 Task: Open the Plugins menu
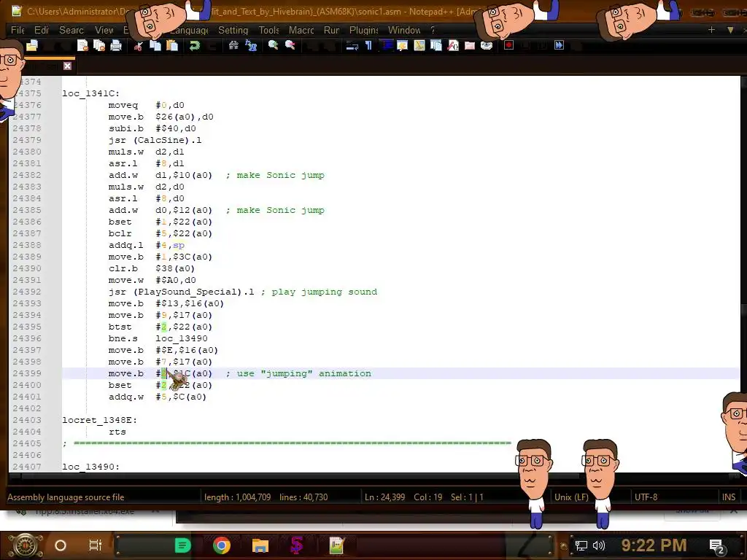(x=363, y=30)
